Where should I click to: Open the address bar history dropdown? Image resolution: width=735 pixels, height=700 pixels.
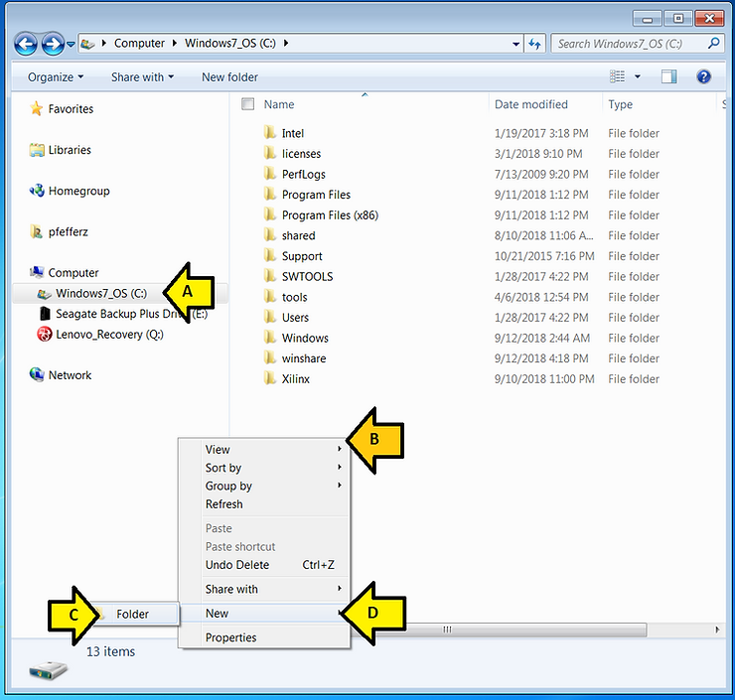[515, 44]
